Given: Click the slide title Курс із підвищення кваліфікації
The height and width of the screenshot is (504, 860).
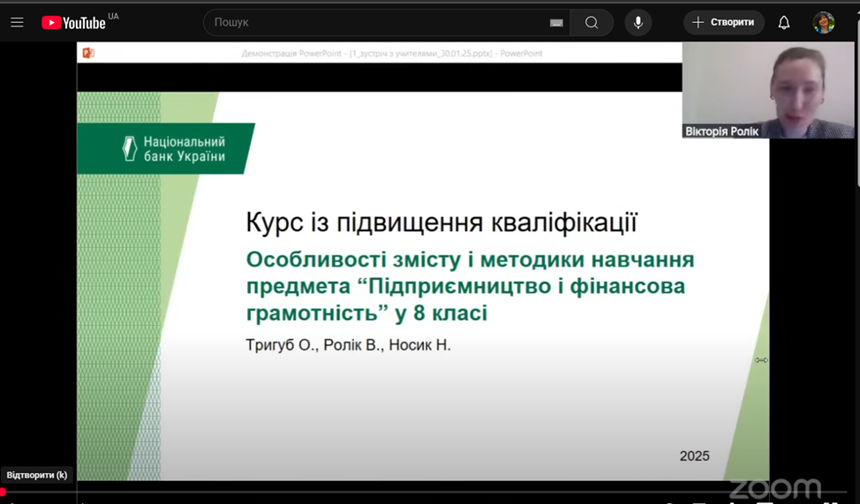Looking at the screenshot, I should tap(441, 222).
